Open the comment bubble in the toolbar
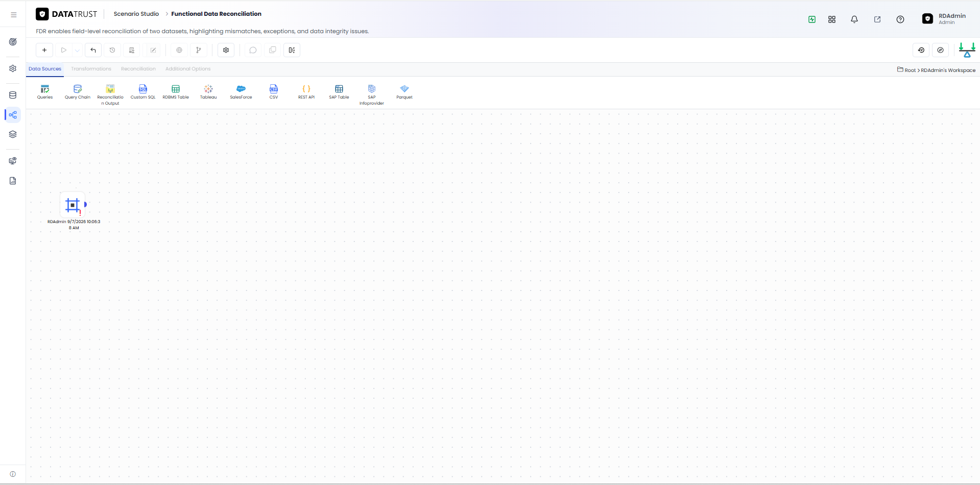Screen dimensions: 980x485 click(x=253, y=50)
